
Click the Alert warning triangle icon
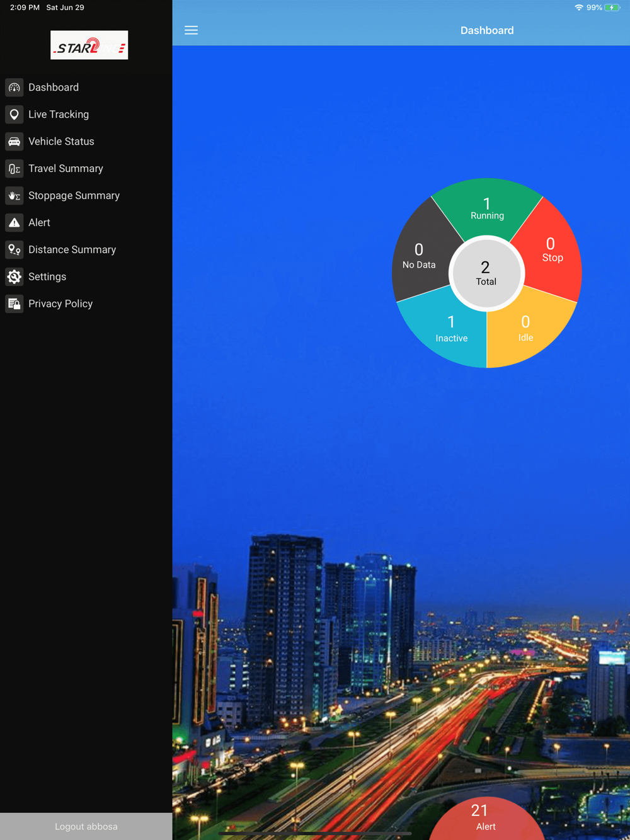click(14, 223)
